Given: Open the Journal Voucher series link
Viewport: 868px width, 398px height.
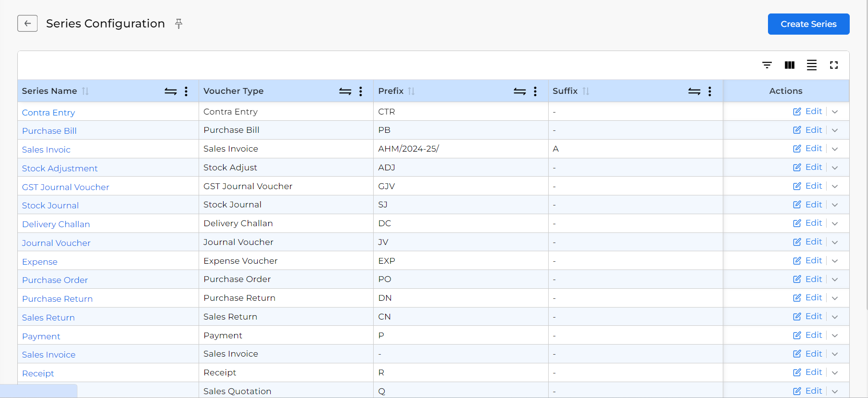Looking at the screenshot, I should (x=56, y=243).
